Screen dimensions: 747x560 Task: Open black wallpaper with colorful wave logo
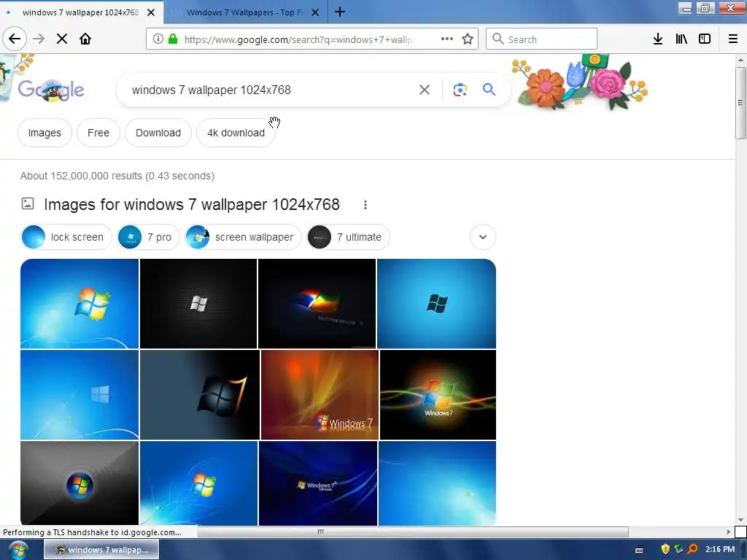[438, 394]
